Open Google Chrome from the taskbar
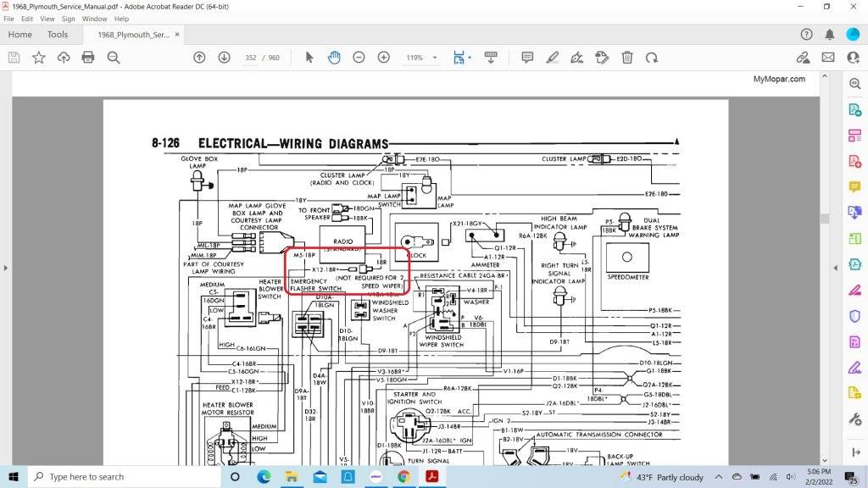This screenshot has height=488, width=868. coord(403,477)
